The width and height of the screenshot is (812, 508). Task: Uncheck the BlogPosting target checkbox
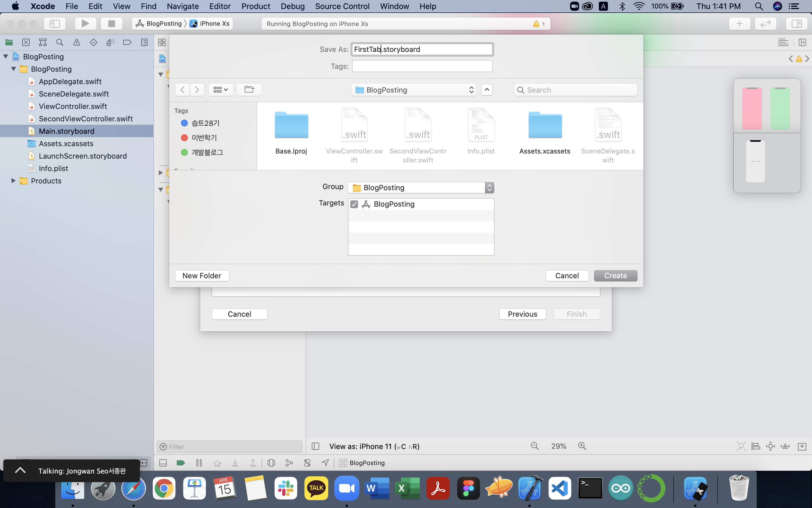pos(354,204)
